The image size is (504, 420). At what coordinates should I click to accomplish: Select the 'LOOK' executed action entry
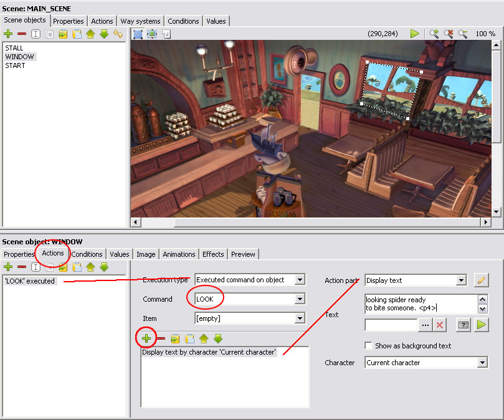point(30,281)
